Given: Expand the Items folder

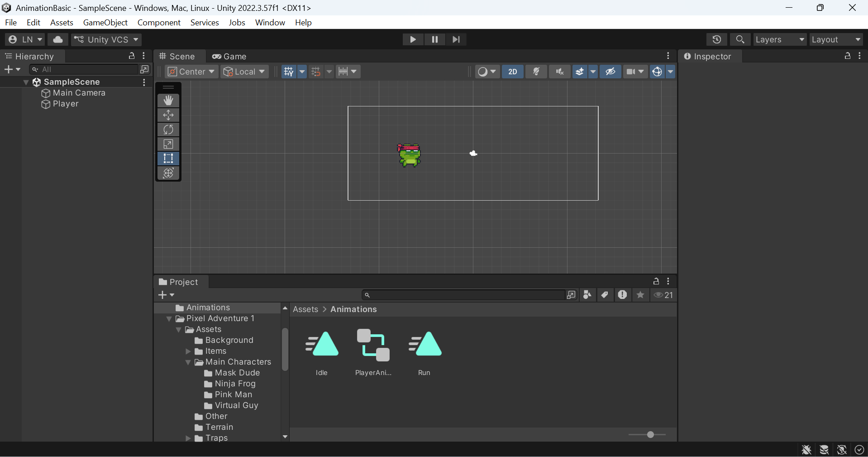Looking at the screenshot, I should coord(188,351).
